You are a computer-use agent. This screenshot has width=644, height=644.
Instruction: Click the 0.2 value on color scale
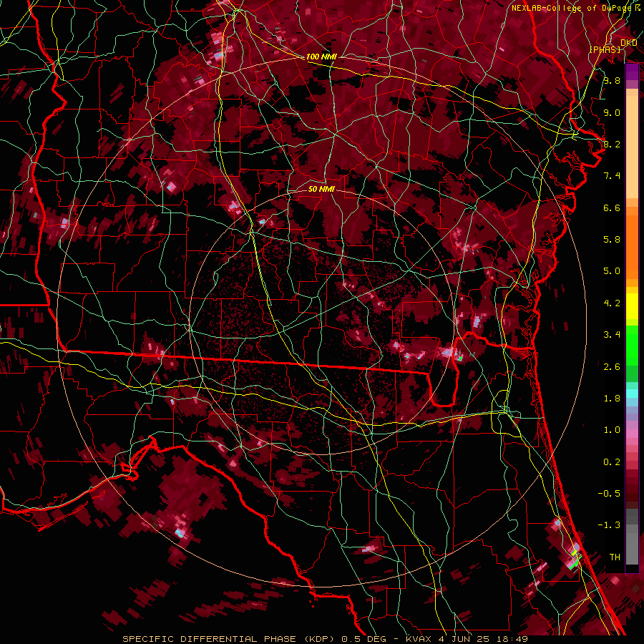(612, 462)
